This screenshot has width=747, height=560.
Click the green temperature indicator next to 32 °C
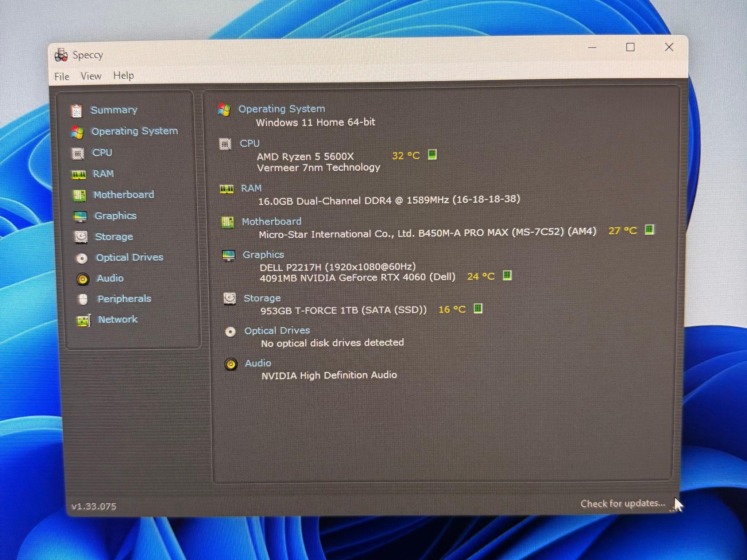coord(432,155)
